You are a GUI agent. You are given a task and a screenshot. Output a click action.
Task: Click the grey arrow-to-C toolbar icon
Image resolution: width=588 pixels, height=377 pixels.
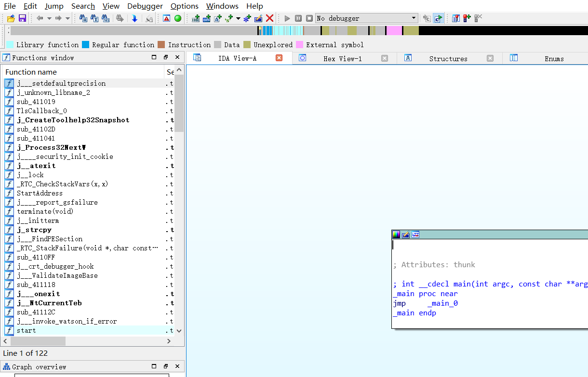pos(427,18)
